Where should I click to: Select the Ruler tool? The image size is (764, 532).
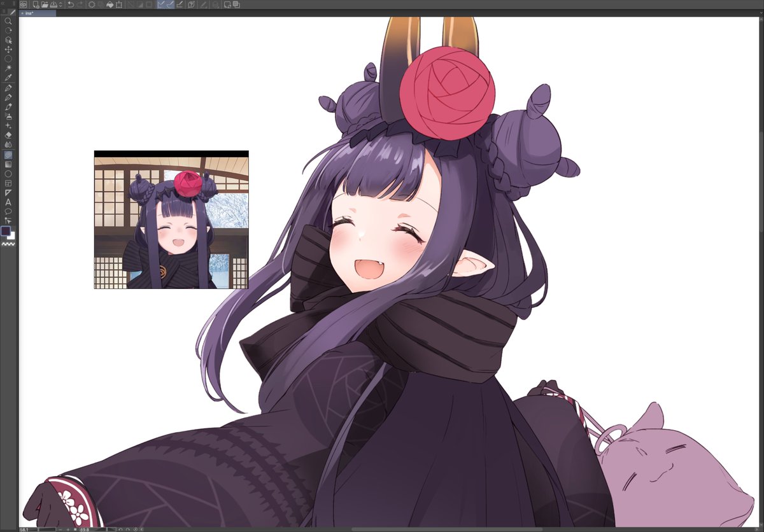click(x=8, y=192)
